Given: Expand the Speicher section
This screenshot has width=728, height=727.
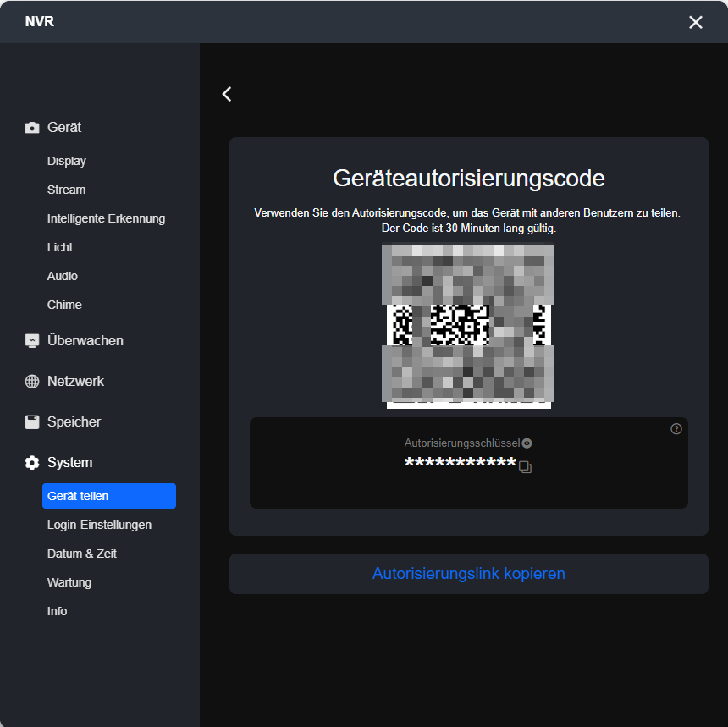Looking at the screenshot, I should pos(74,422).
